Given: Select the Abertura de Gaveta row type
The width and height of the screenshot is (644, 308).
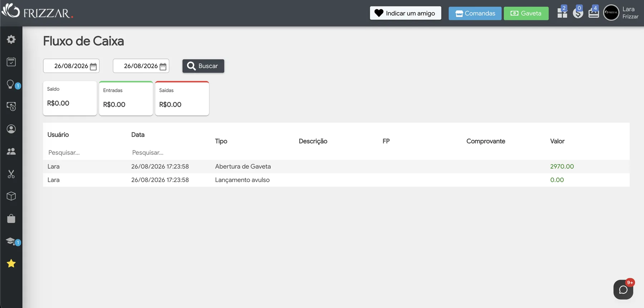Looking at the screenshot, I should 243,167.
